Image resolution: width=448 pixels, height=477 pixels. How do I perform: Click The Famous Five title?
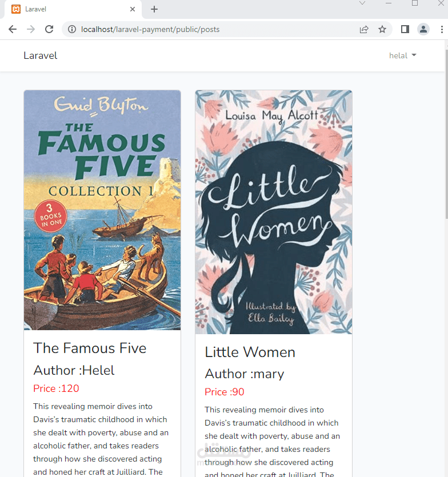click(x=90, y=348)
